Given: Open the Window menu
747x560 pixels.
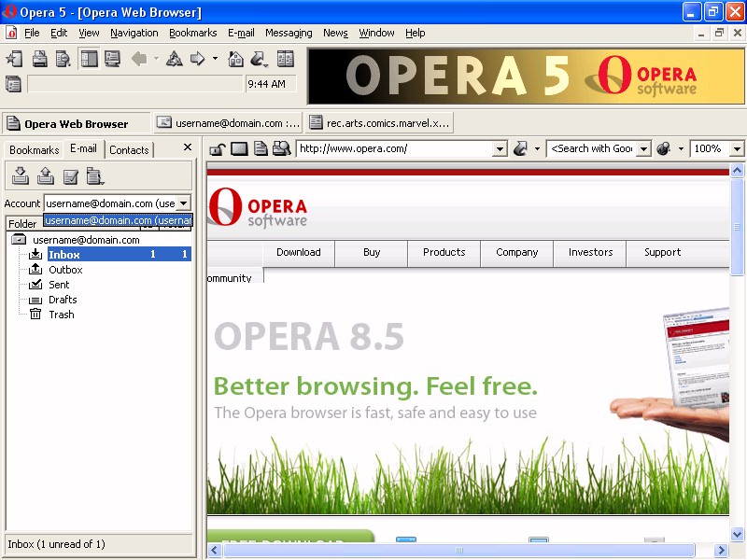Looking at the screenshot, I should [x=377, y=33].
